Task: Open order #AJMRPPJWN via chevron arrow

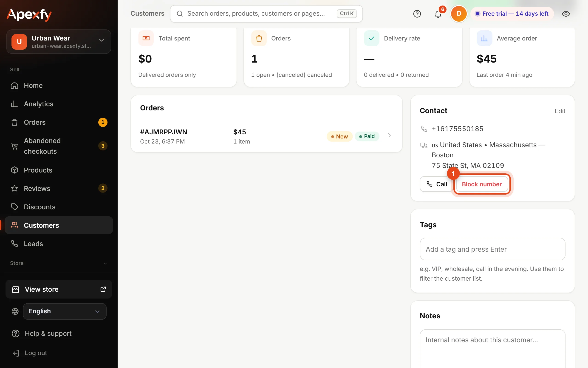Action: click(x=390, y=135)
